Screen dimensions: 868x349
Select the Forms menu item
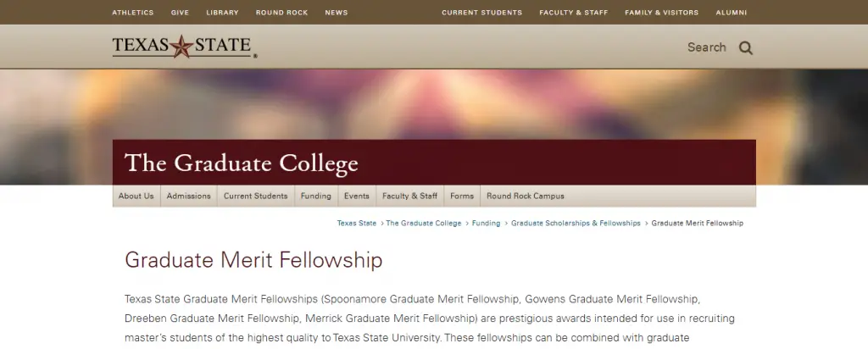click(x=462, y=196)
